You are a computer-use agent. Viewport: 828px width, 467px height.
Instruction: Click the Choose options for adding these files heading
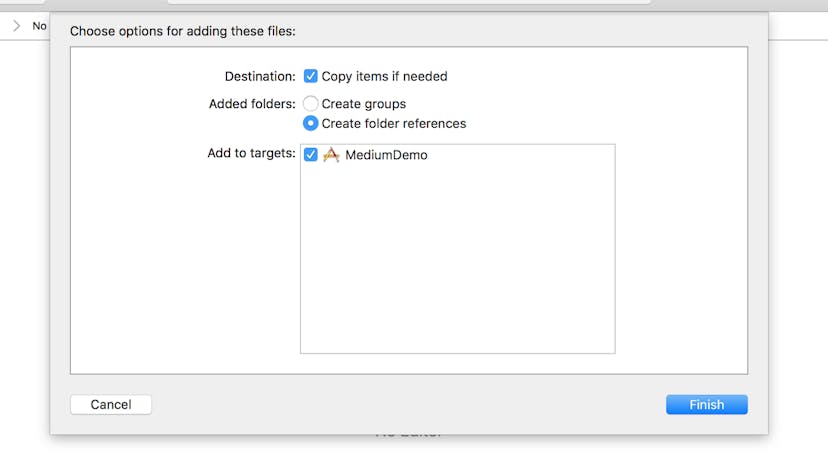coord(183,31)
